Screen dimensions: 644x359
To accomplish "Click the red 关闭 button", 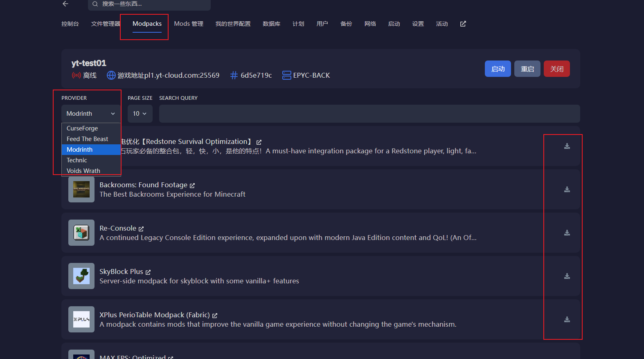I will (557, 69).
